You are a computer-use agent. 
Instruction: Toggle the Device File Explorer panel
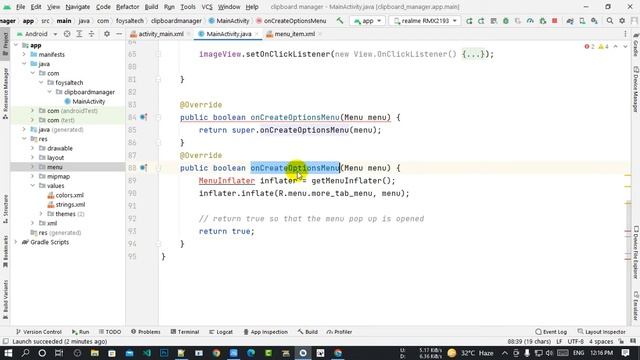point(636,252)
